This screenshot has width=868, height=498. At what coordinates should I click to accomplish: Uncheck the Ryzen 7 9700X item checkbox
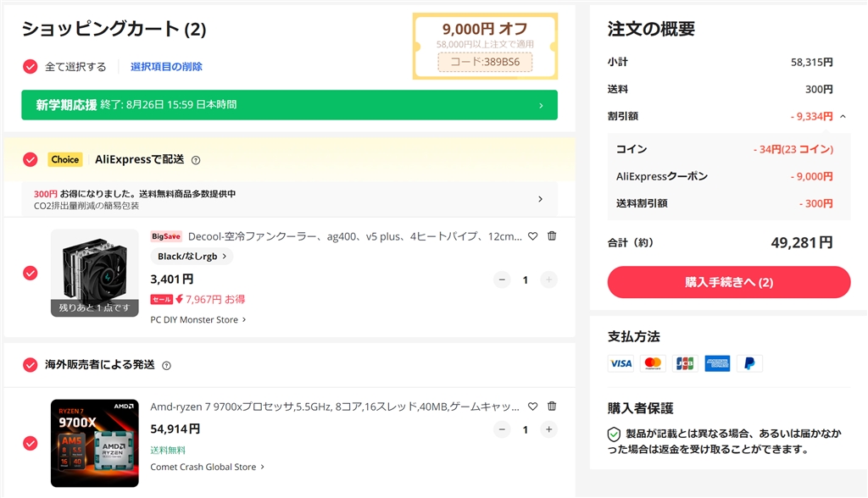(30, 443)
